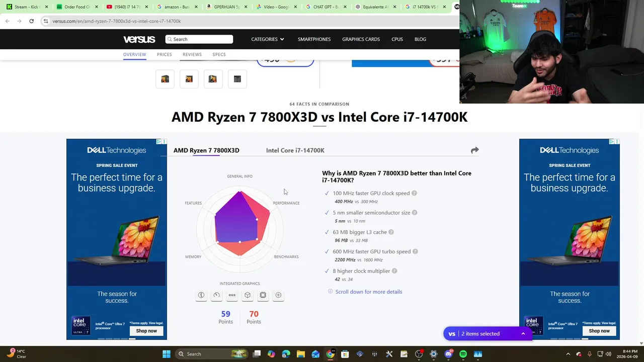Image resolution: width=644 pixels, height=362 pixels.
Task: Switch to the Reviews tab
Action: (192, 54)
